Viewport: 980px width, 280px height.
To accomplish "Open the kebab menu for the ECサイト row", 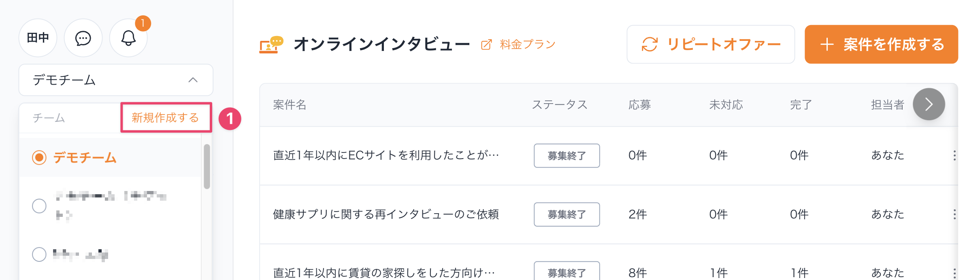I will coord(954,155).
